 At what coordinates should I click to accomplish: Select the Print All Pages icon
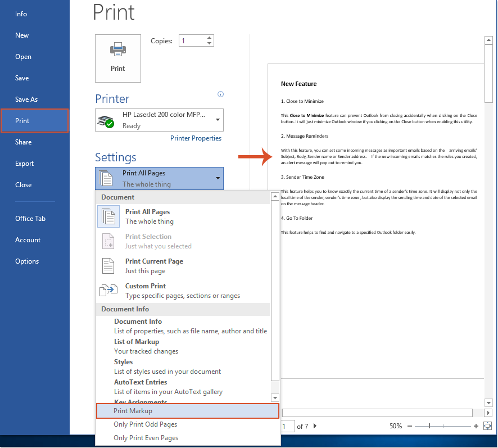(108, 216)
